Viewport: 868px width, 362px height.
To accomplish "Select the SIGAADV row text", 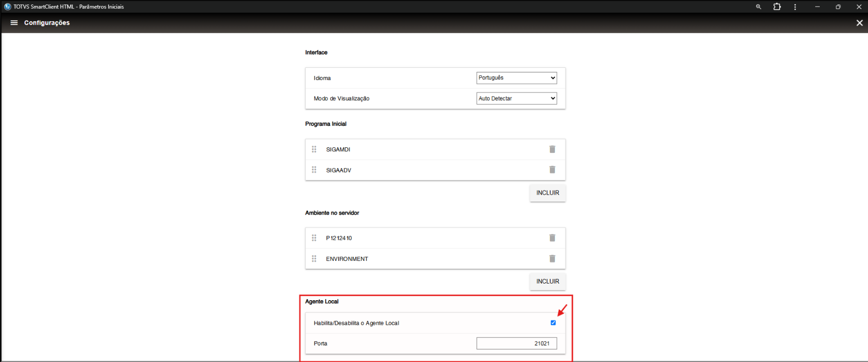I will 339,170.
